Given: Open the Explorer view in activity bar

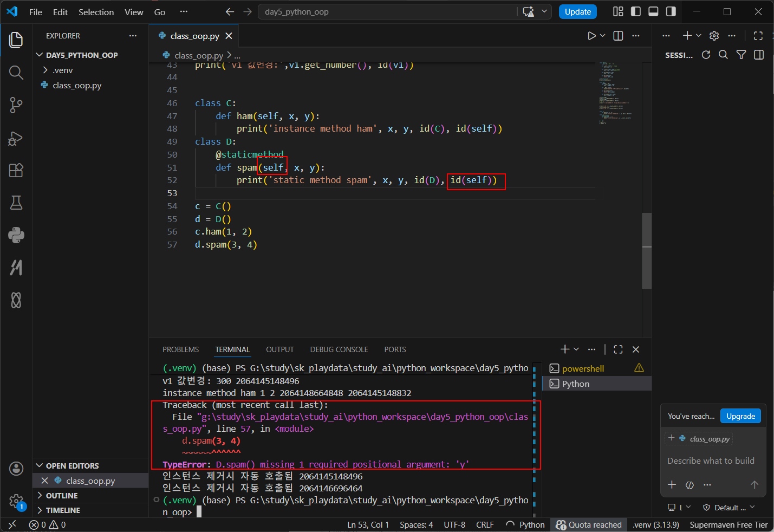Looking at the screenshot, I should click(16, 40).
